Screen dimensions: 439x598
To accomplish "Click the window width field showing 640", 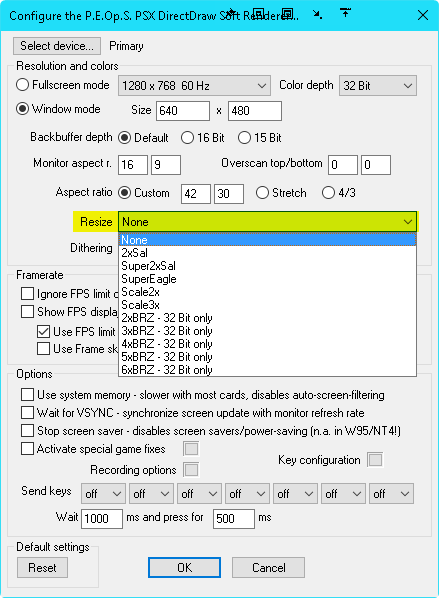I will click(x=183, y=111).
